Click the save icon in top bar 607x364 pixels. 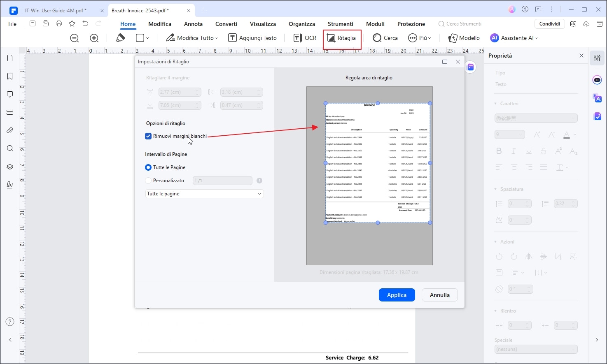[x=33, y=24]
